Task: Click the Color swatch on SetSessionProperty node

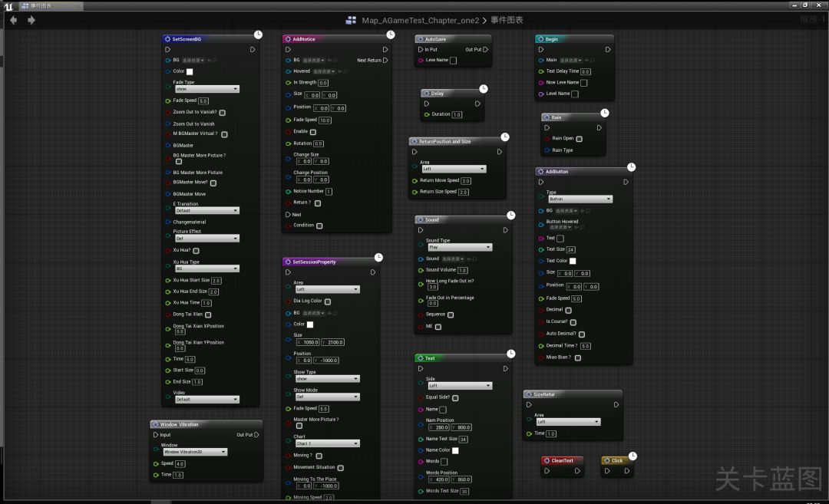Action: [310, 324]
